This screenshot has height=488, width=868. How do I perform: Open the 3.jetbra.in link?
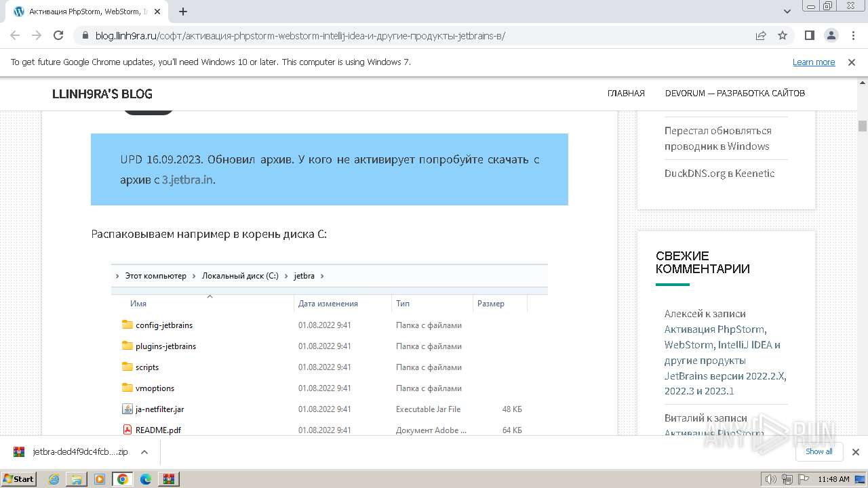click(188, 180)
